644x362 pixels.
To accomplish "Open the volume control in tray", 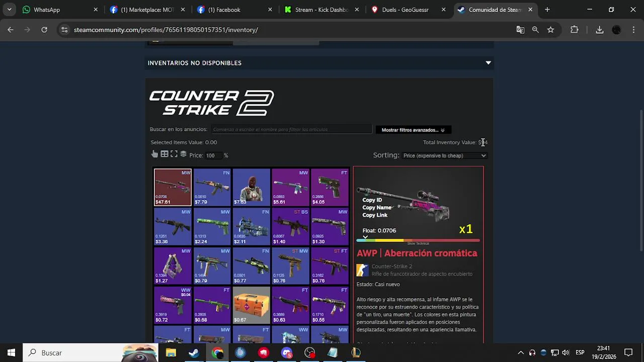I will [566, 352].
